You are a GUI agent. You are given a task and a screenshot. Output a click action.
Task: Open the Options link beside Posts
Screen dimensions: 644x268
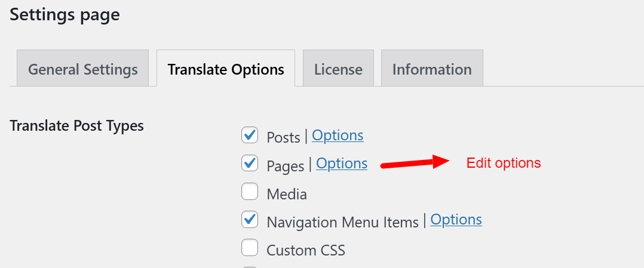[338, 135]
